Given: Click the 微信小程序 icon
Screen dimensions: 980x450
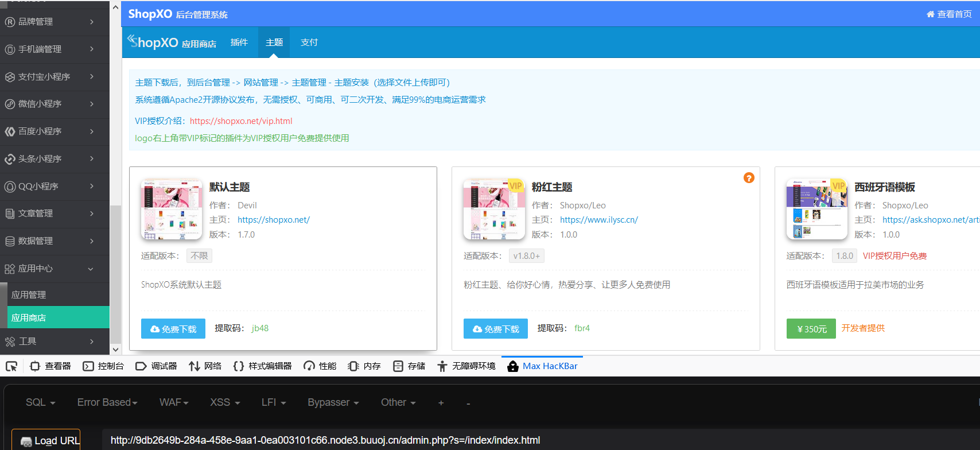Looking at the screenshot, I should (10, 104).
